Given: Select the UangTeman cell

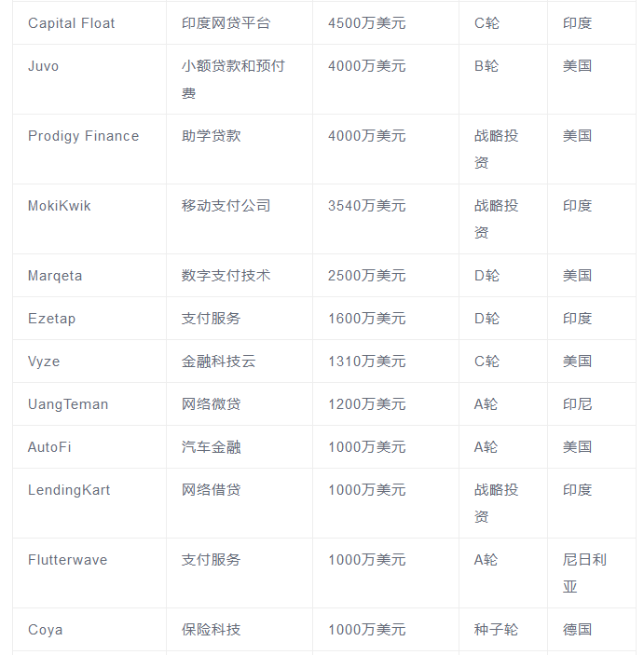Looking at the screenshot, I should click(68, 404).
